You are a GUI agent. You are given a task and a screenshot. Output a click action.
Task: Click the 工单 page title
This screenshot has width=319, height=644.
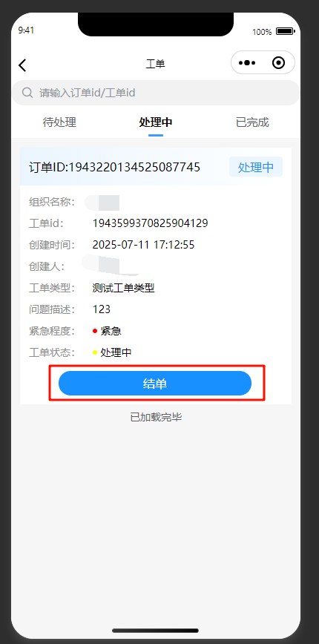click(155, 64)
